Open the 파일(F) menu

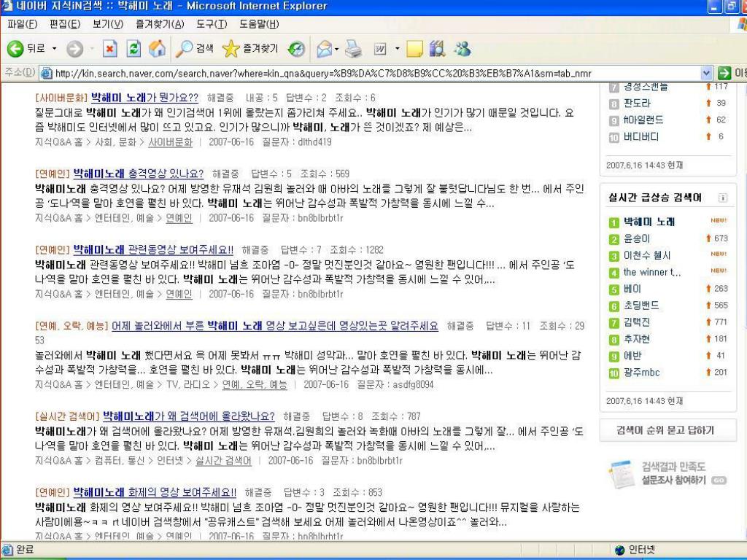tap(23, 24)
